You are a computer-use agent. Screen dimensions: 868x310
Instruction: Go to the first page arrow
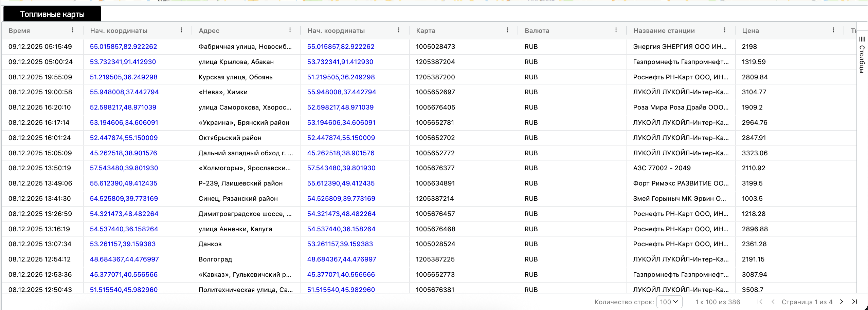[760, 302]
